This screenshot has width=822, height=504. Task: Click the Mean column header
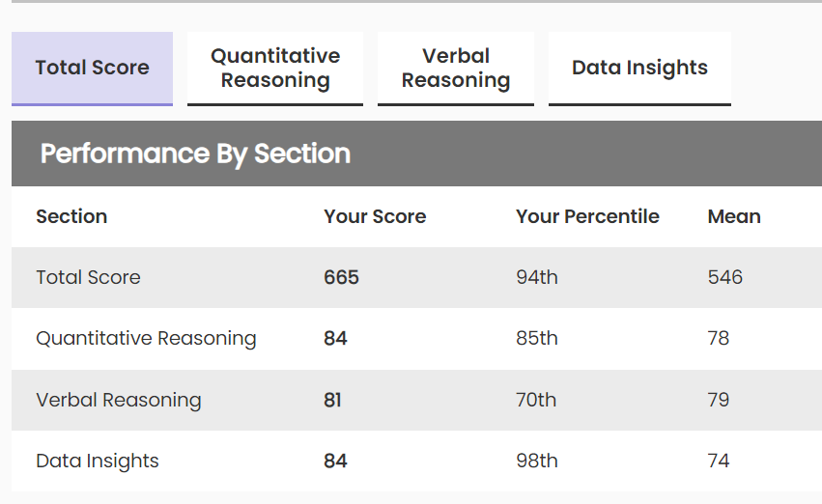click(734, 216)
